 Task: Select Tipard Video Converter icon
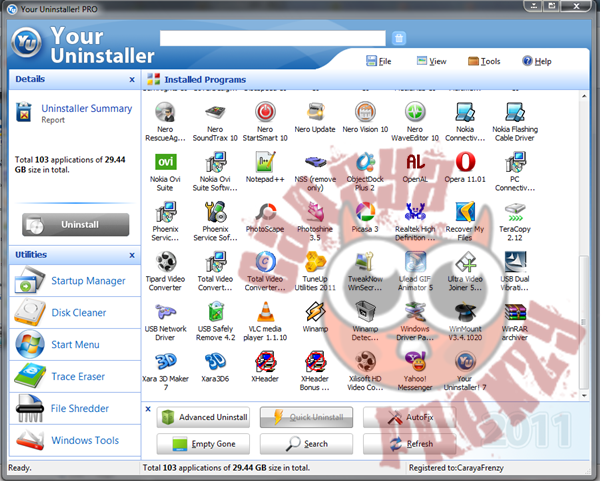tap(165, 262)
